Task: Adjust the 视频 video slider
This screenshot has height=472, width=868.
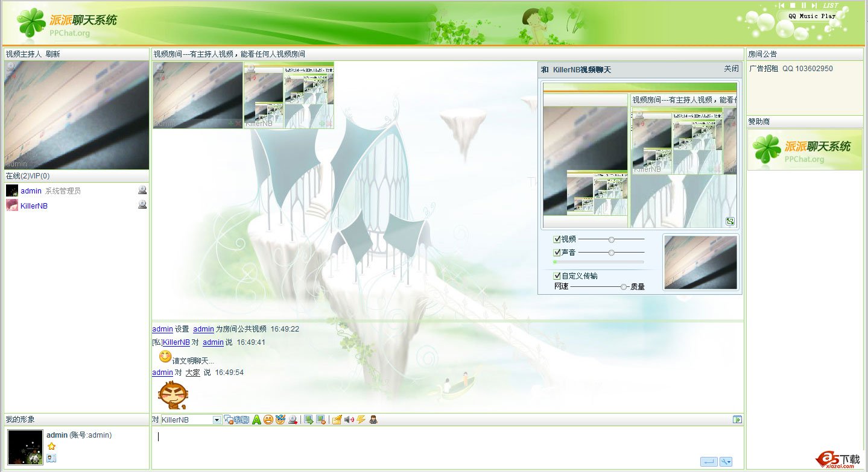Action: (611, 239)
